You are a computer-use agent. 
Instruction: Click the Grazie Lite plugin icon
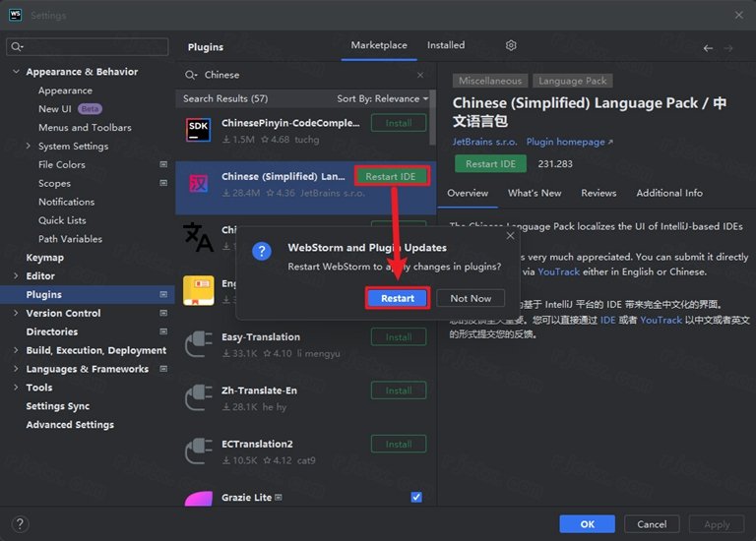(x=198, y=499)
